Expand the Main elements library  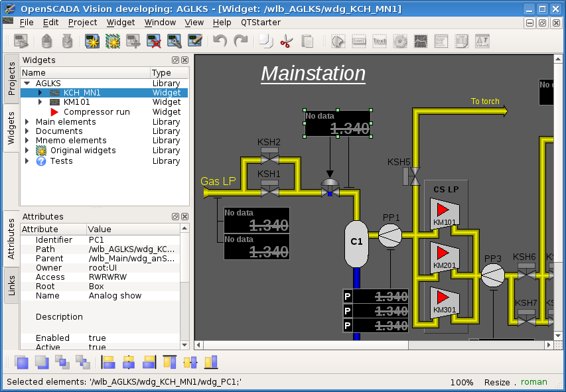point(27,121)
